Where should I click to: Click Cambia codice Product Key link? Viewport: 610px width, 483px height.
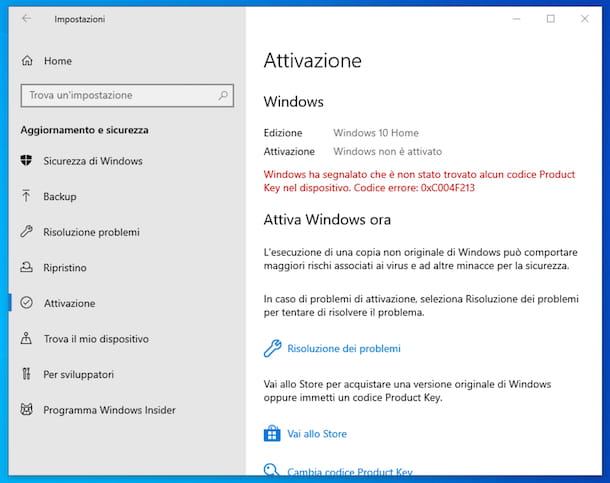coord(350,472)
